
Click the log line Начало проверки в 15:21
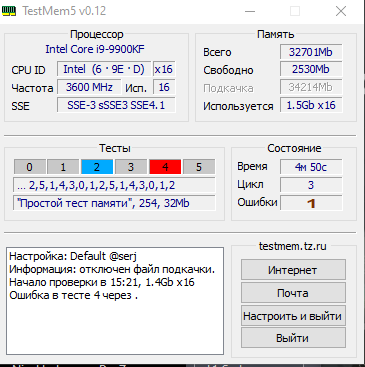(102, 282)
